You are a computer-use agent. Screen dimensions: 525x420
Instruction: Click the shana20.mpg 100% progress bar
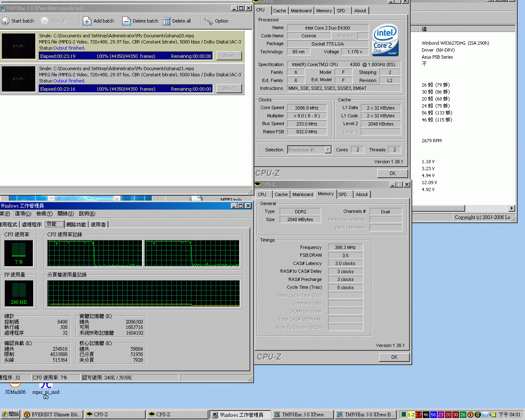point(126,56)
